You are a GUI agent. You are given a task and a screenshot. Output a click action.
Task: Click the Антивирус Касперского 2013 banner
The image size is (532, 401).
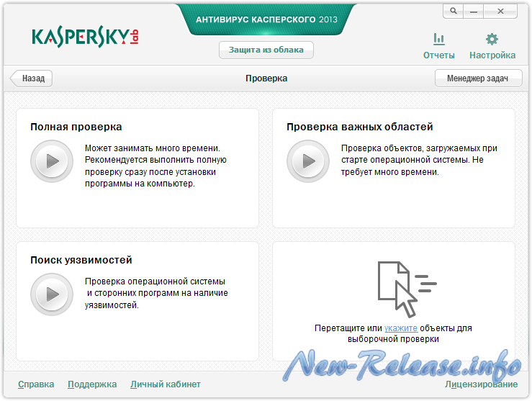click(266, 19)
